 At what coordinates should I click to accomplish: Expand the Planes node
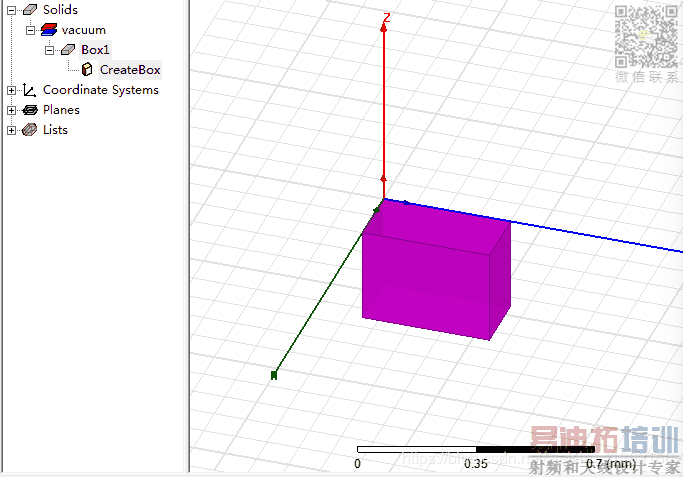point(11,110)
